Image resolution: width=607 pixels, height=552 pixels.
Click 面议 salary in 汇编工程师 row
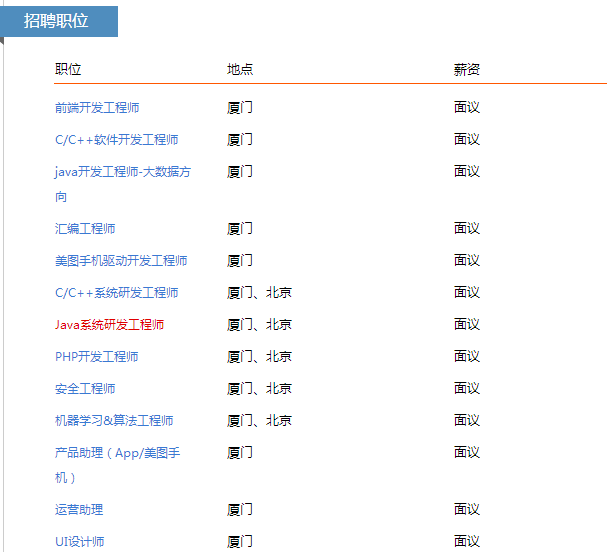(466, 228)
